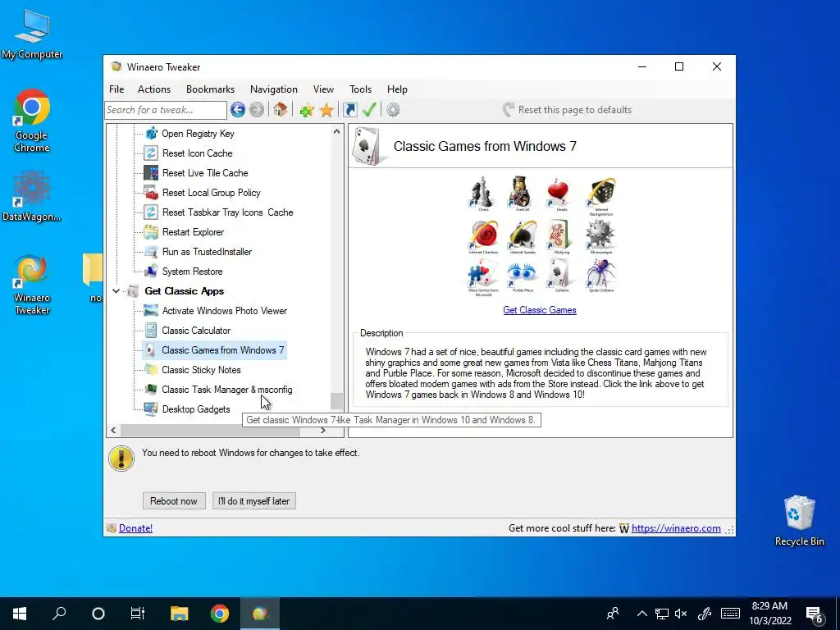Select Classic Task Manager & msconfig item
Viewport: 840px width, 630px height.
226,390
